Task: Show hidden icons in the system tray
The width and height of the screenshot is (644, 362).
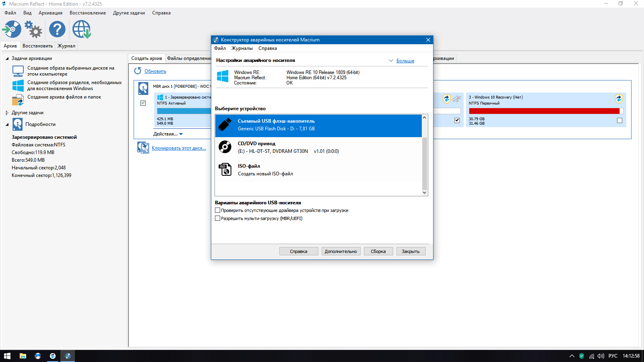Action: 572,356
